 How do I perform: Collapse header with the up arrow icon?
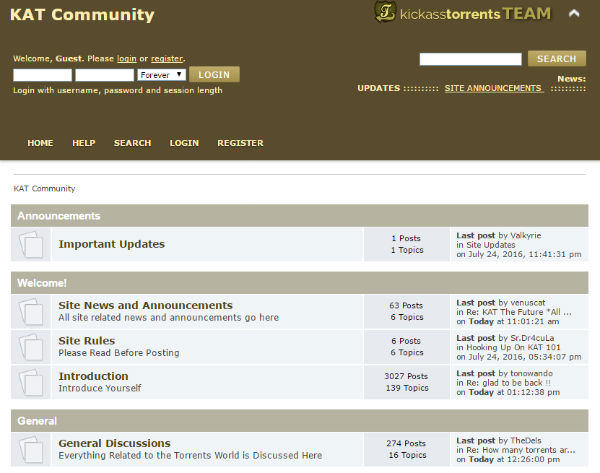(x=574, y=14)
